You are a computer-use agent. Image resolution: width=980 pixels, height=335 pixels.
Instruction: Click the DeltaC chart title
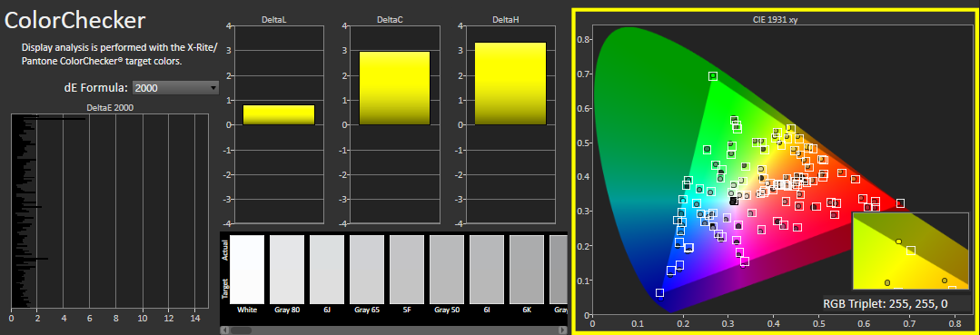(390, 20)
